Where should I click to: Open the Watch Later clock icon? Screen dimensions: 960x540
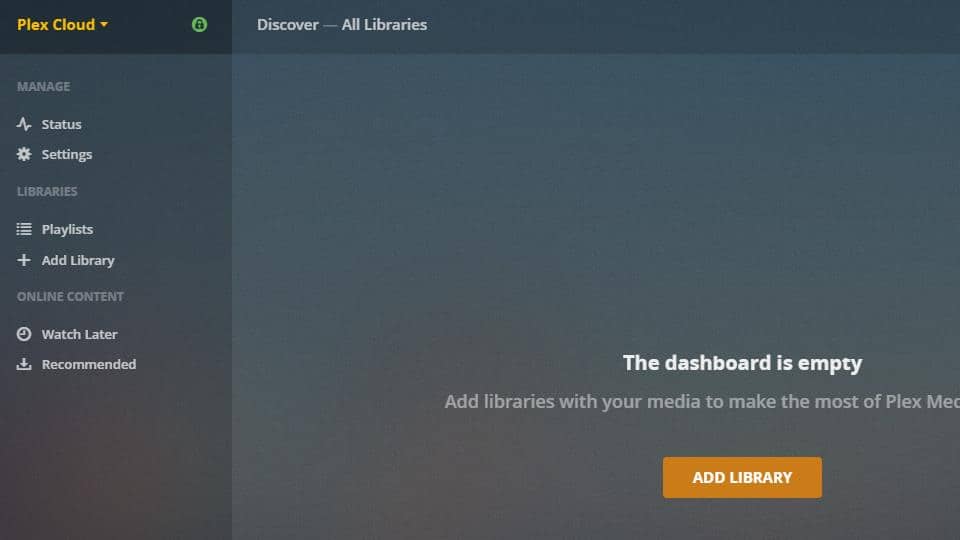pos(24,334)
